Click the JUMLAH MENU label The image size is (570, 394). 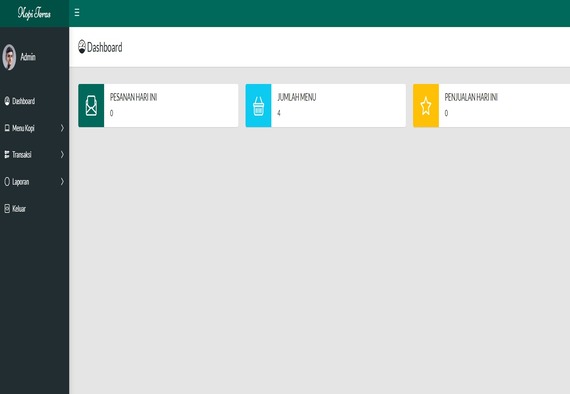point(297,97)
